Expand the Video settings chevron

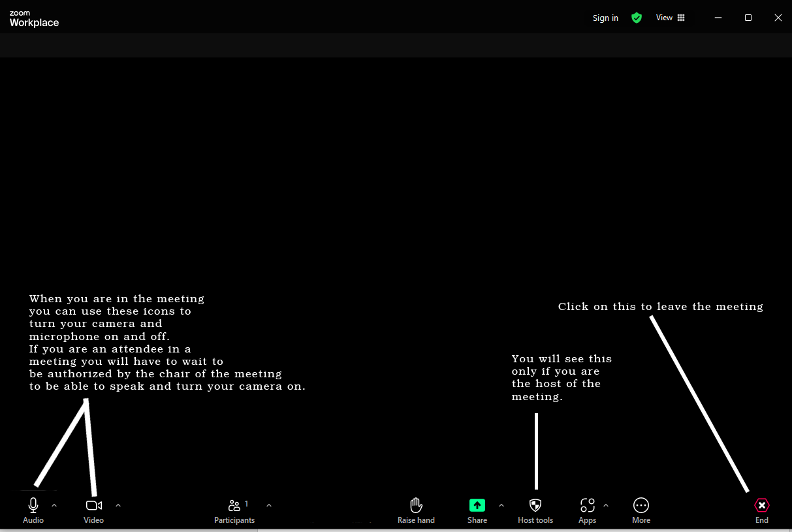click(118, 505)
